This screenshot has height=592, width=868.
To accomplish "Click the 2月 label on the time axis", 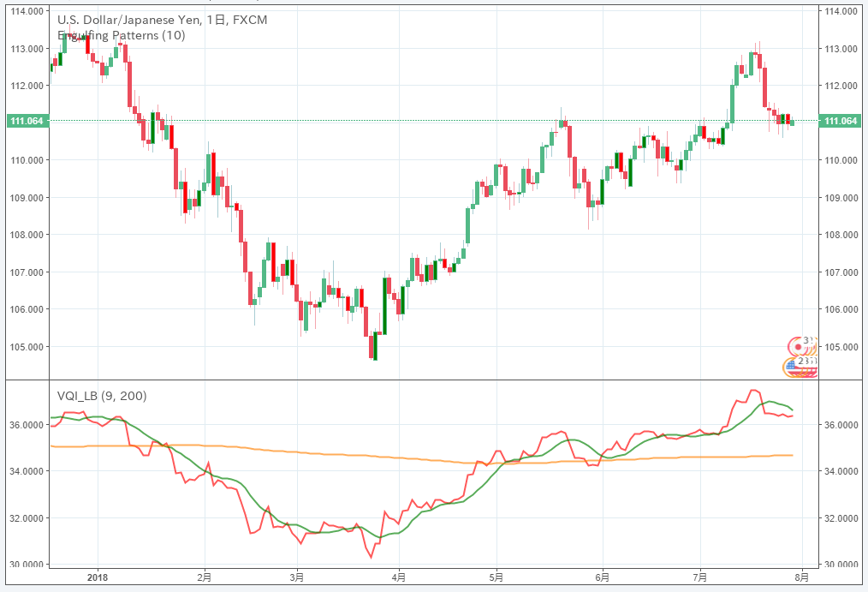I will click(x=204, y=578).
